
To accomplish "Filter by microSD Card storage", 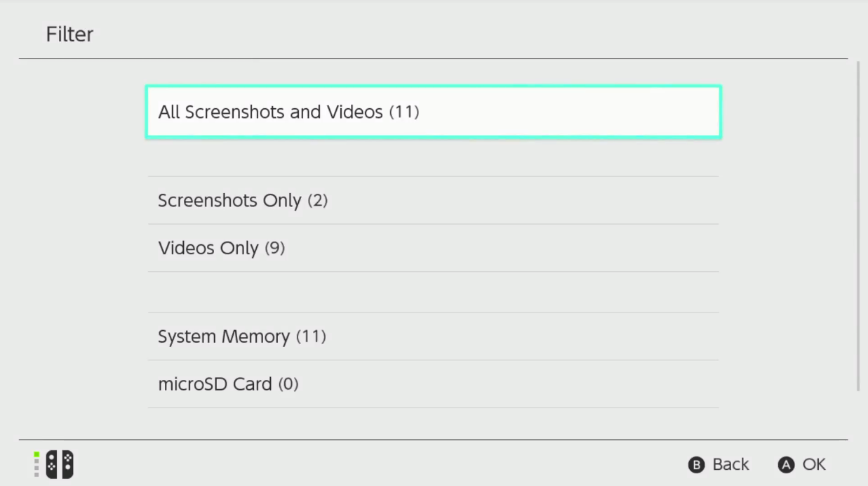I will pyautogui.click(x=433, y=384).
